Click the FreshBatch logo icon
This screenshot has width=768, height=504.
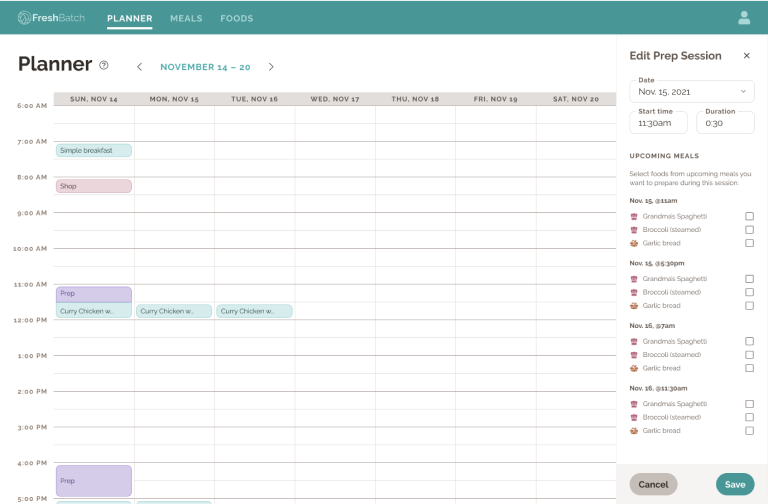point(24,18)
